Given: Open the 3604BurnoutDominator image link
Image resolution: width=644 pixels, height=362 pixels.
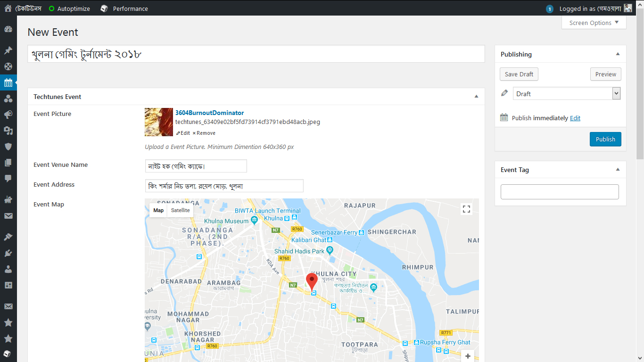Looking at the screenshot, I should [x=210, y=113].
